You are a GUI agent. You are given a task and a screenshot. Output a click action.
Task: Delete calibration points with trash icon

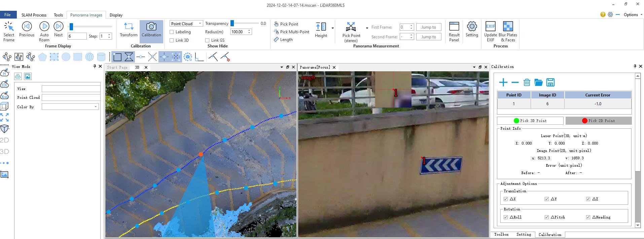tap(527, 82)
